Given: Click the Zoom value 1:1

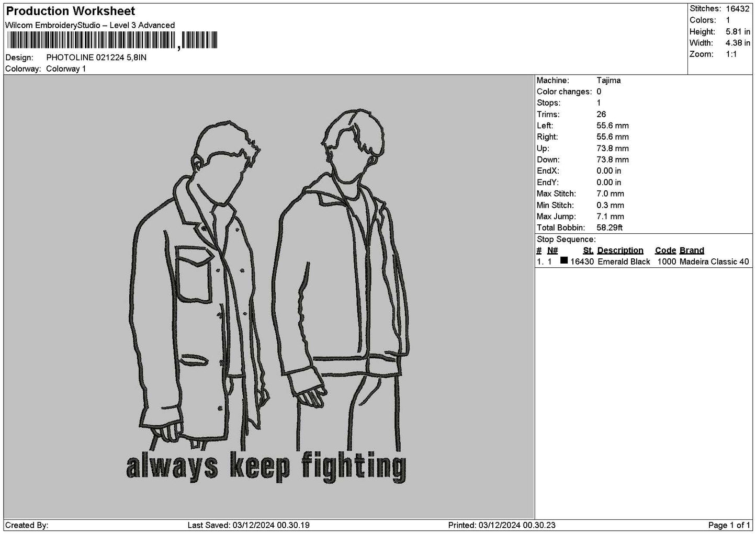Looking at the screenshot, I should pyautogui.click(x=731, y=54).
